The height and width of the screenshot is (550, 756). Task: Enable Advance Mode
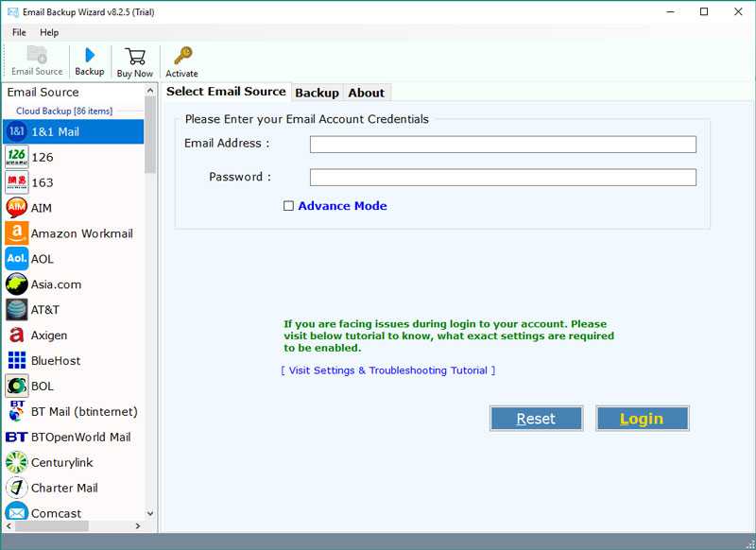pyautogui.click(x=289, y=206)
